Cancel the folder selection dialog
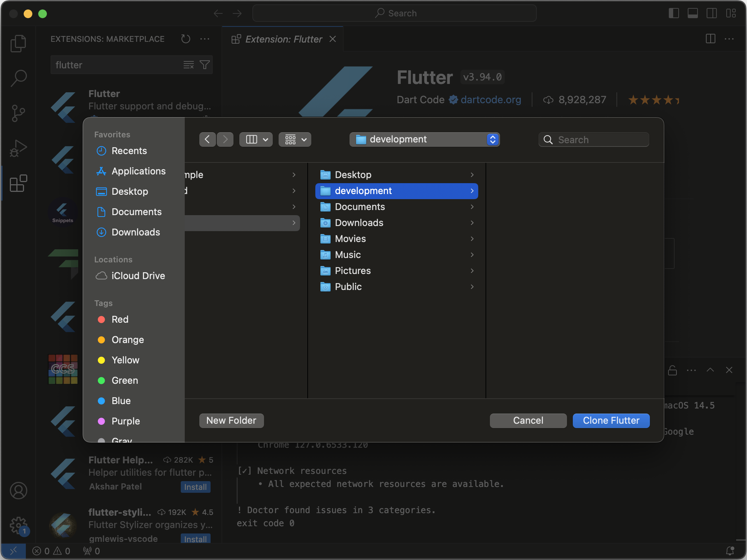Viewport: 747px width, 560px height. (528, 420)
